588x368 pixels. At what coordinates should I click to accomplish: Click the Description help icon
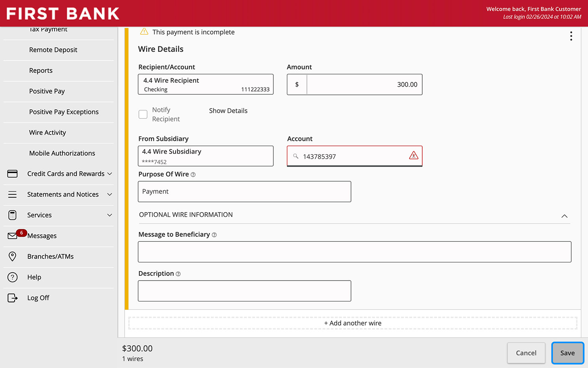(x=178, y=274)
